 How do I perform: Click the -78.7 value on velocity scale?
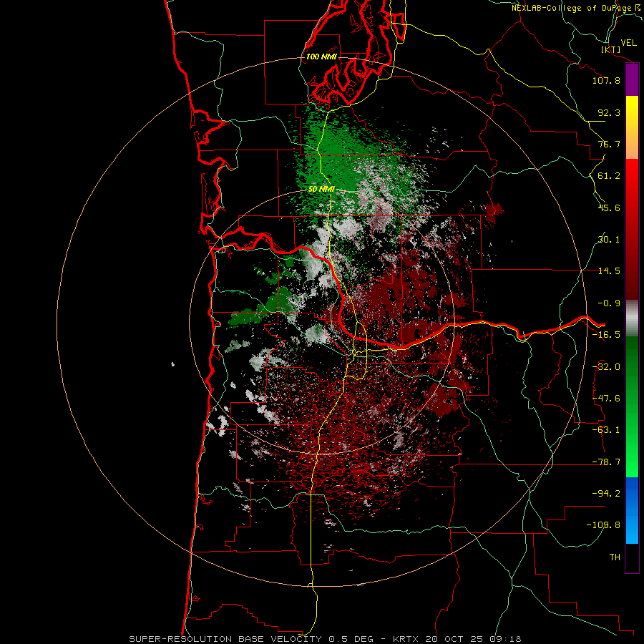coord(606,462)
